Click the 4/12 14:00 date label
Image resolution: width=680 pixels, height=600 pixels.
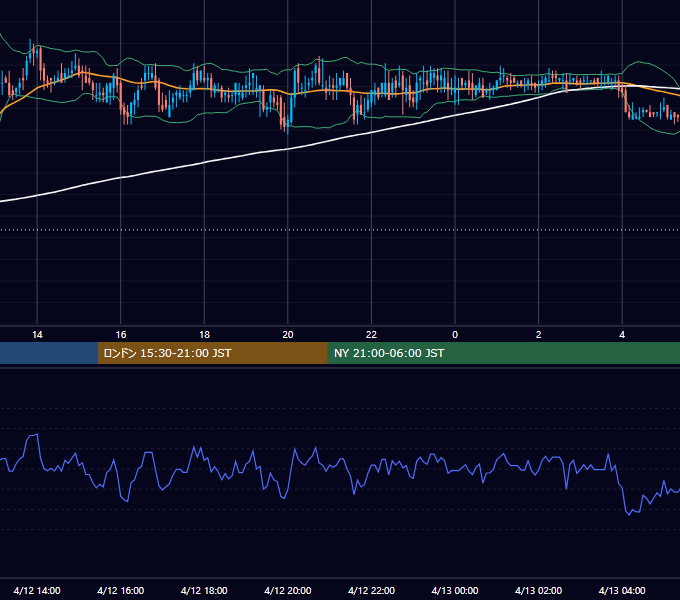pyautogui.click(x=37, y=590)
